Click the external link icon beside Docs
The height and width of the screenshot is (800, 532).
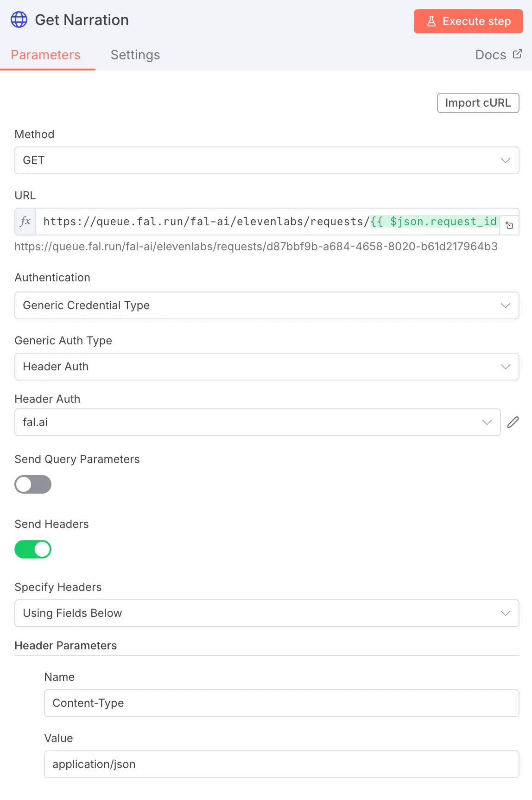click(518, 54)
